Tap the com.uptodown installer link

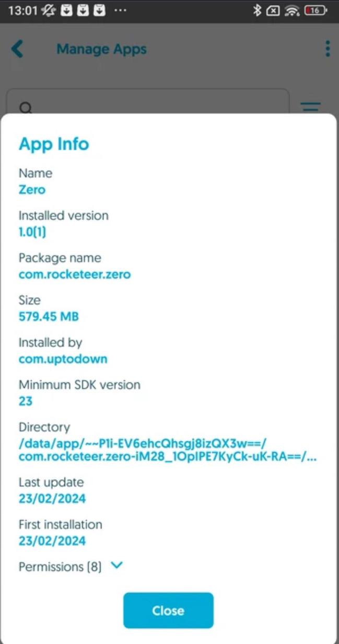pyautogui.click(x=63, y=359)
